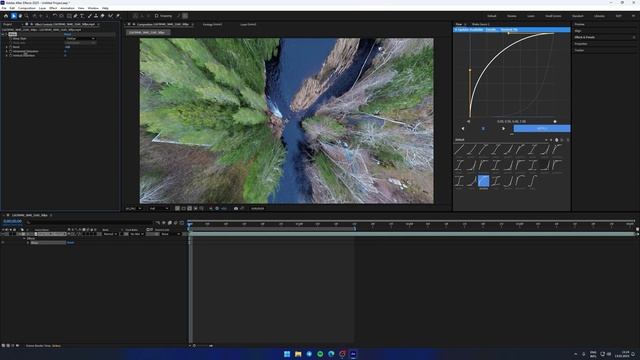Click the orange curve handle on the left edge
Viewport: 640px width, 360px height.
pos(470,70)
